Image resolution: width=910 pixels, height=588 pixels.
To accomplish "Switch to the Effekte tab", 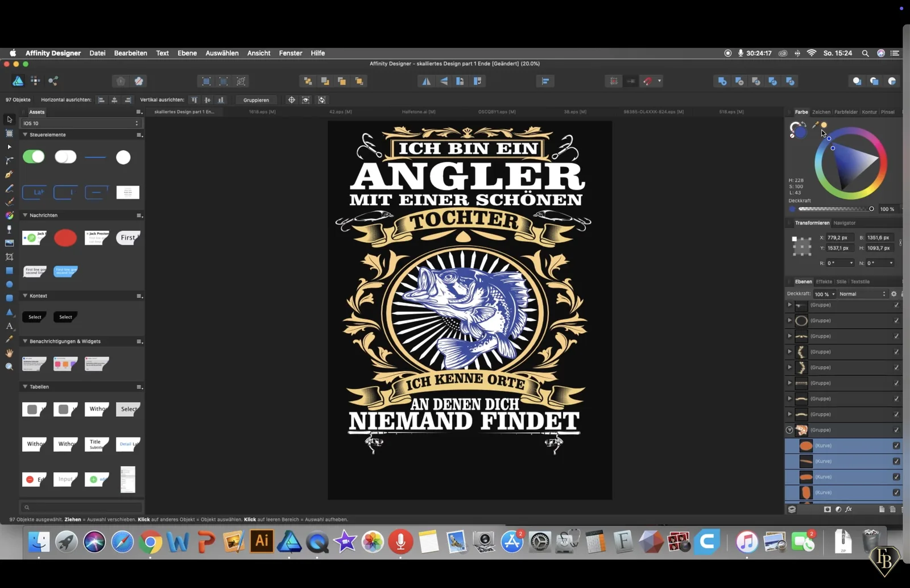I will click(824, 281).
